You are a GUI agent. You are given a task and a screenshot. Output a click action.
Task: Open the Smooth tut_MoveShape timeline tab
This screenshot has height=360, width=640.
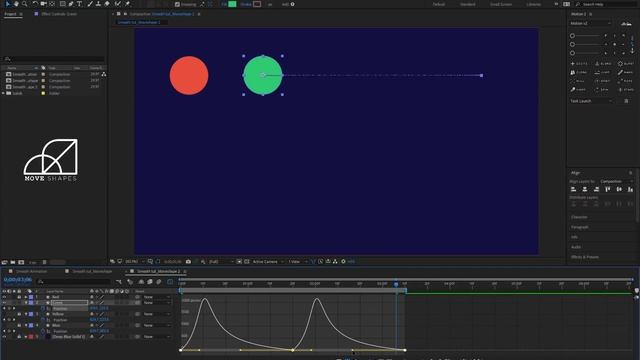[92, 271]
